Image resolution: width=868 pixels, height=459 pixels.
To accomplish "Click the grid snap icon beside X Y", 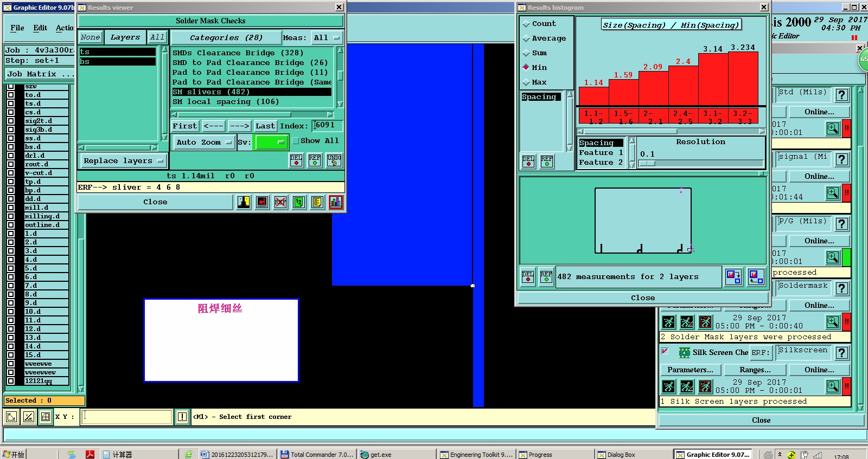I will (46, 417).
